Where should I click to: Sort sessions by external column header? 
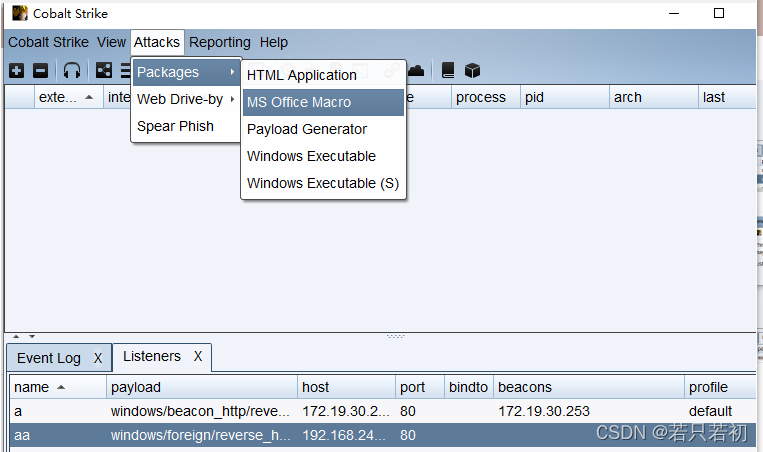[68, 97]
